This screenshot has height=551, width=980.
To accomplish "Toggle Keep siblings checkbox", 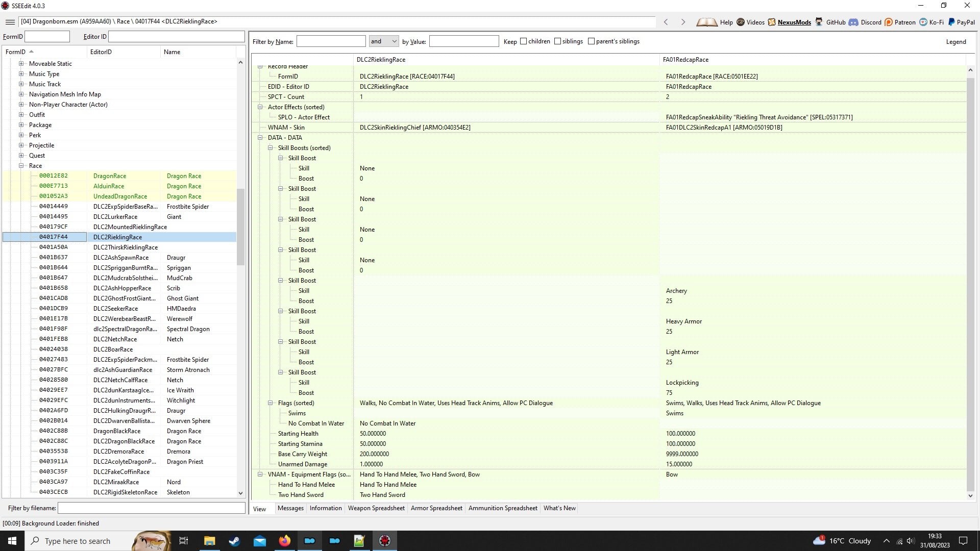I will [557, 41].
